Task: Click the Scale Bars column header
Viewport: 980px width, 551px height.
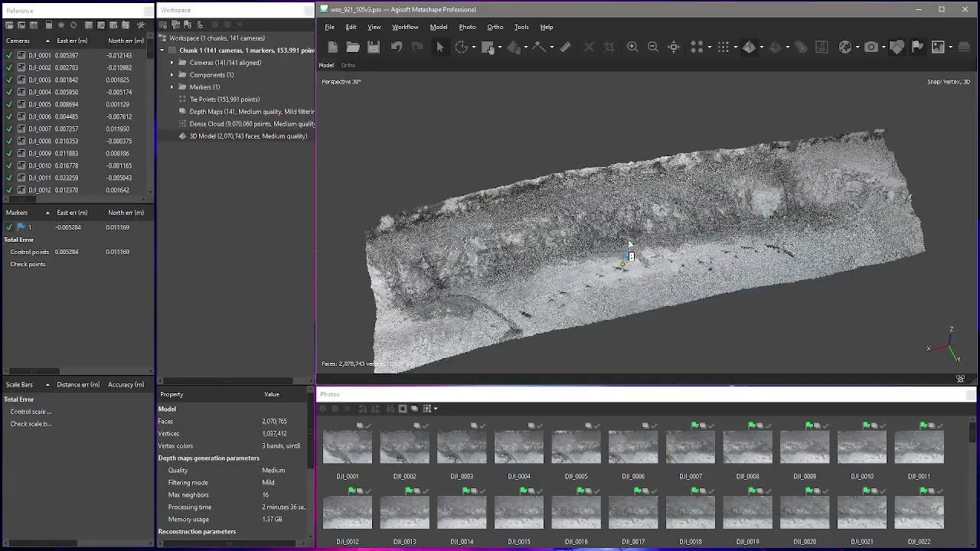Action: [x=28, y=384]
